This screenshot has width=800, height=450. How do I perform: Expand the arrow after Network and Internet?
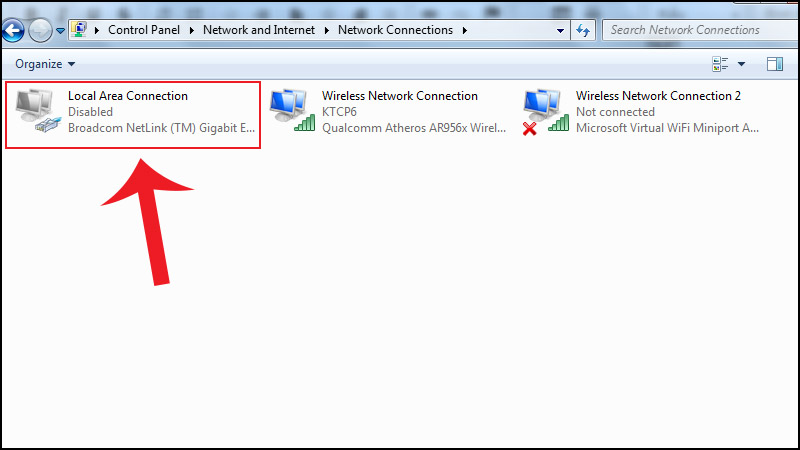coord(326,30)
